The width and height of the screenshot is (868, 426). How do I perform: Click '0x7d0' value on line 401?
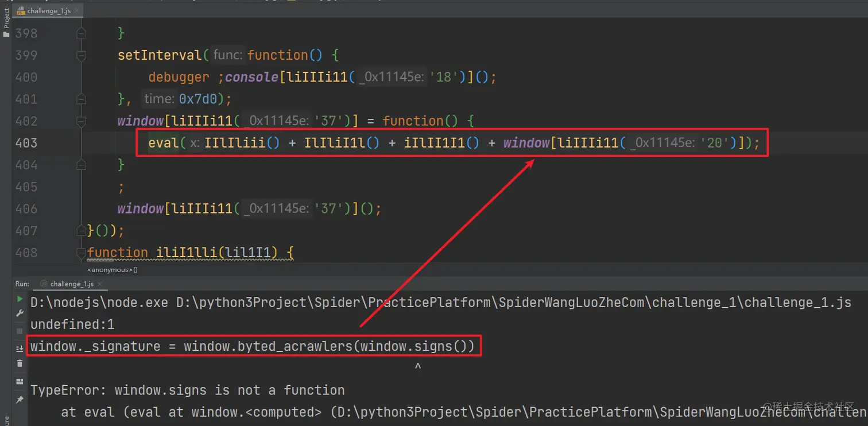[x=198, y=99]
